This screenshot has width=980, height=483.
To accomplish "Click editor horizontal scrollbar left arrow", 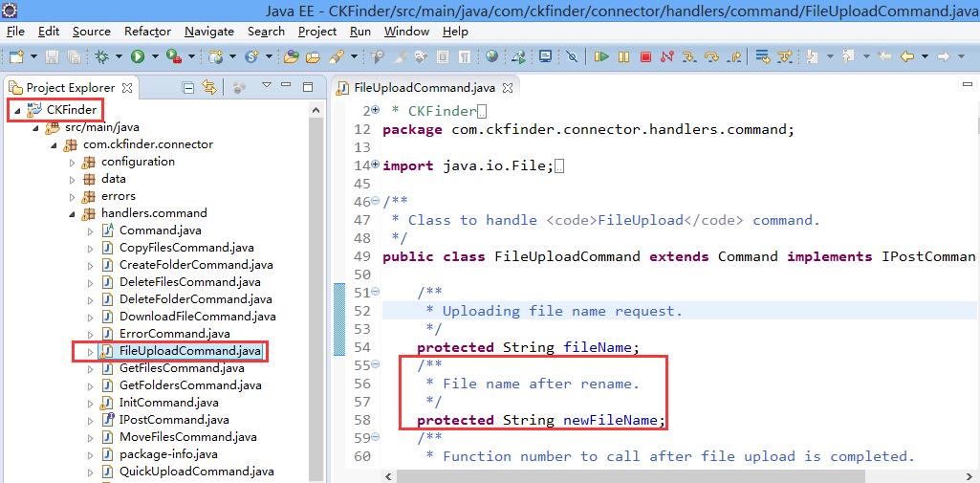I will (x=388, y=476).
